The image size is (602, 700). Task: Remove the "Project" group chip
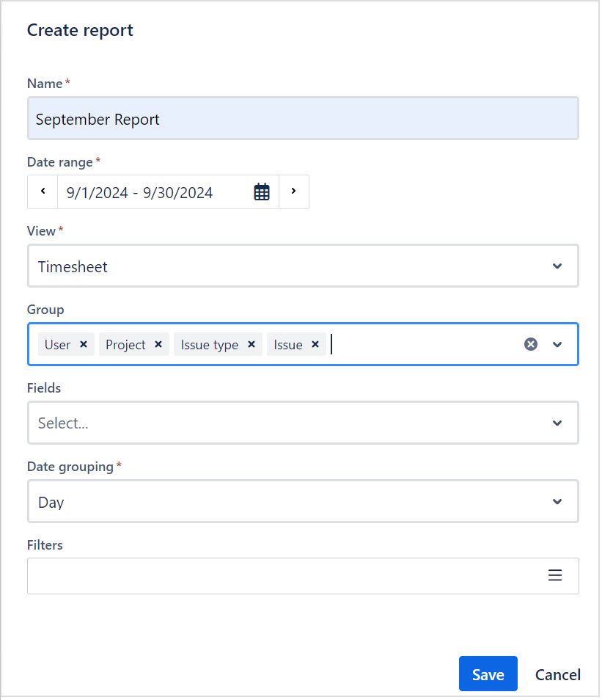158,344
